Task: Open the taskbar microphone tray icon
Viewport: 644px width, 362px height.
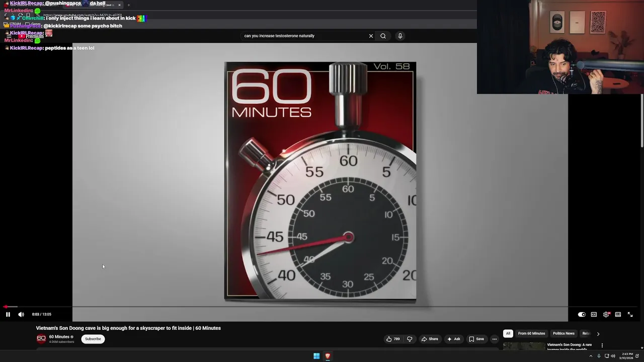Action: click(599, 356)
